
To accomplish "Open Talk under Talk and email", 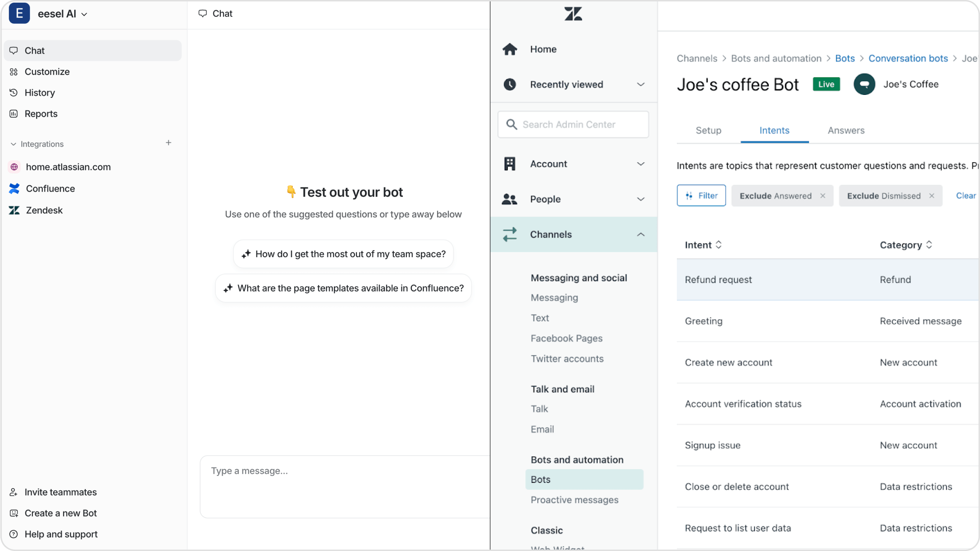I will click(539, 409).
